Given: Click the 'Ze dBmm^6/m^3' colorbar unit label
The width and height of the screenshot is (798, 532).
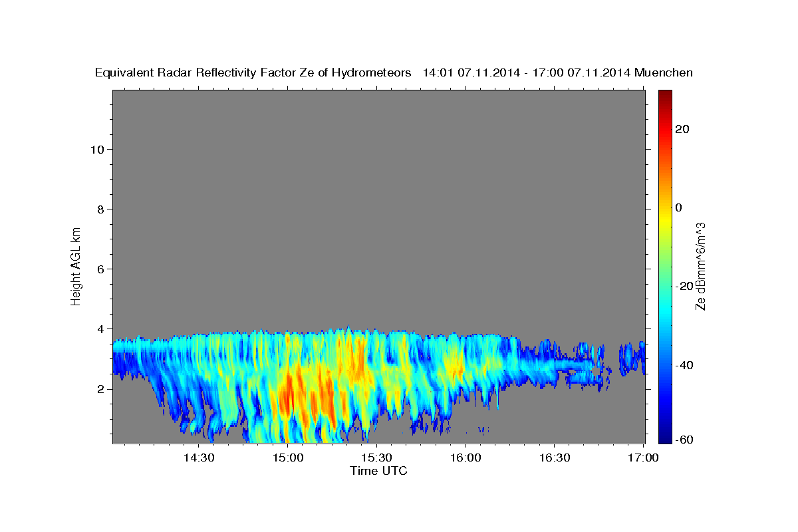Looking at the screenshot, I should pyautogui.click(x=700, y=266).
